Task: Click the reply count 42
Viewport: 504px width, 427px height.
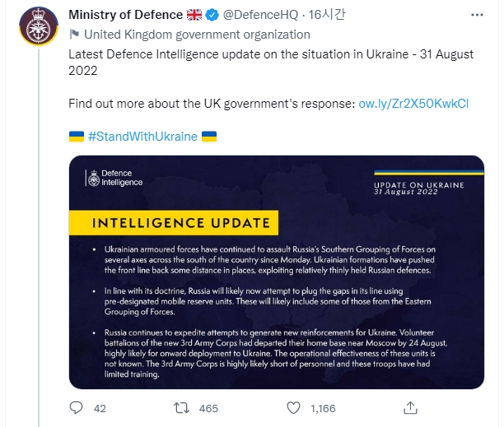Action: coord(100,408)
